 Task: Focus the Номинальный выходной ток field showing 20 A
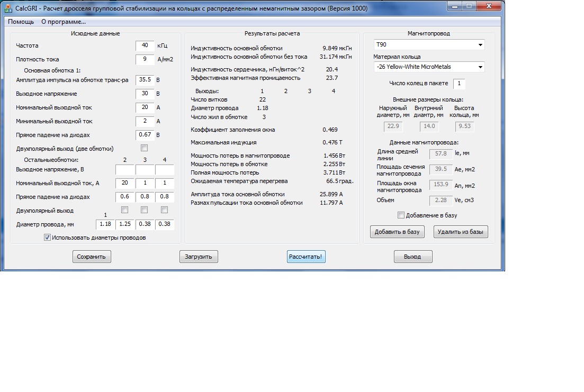145,107
